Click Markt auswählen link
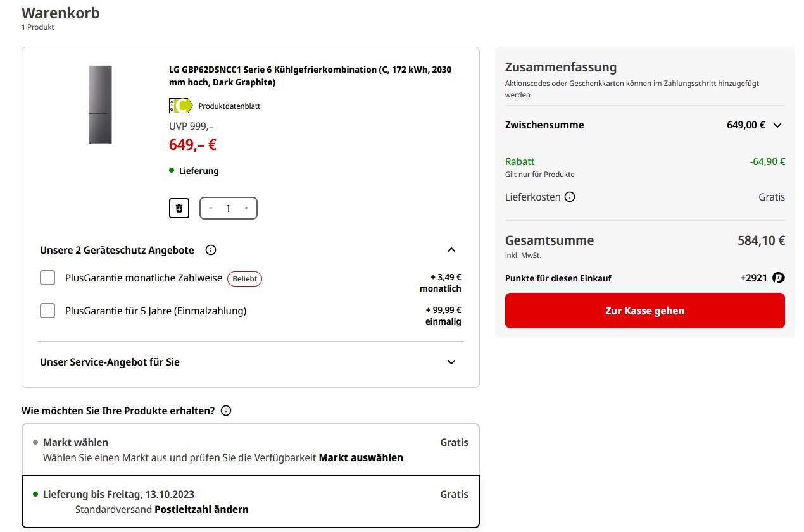 click(361, 457)
